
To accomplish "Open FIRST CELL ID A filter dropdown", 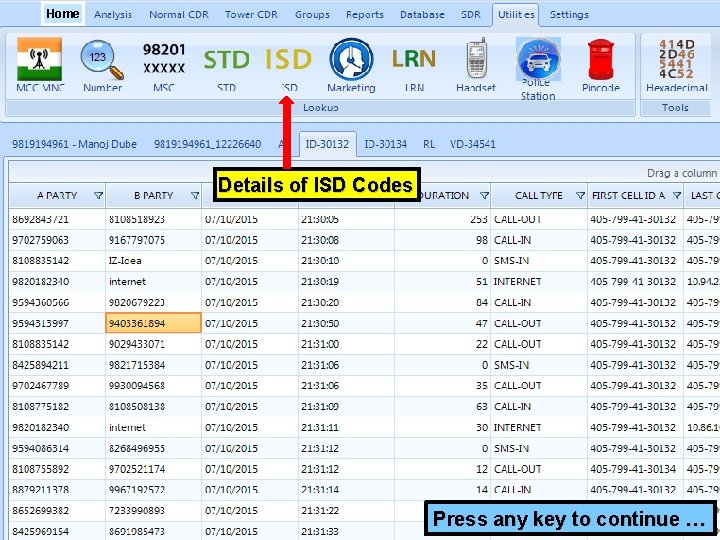I will (677, 196).
